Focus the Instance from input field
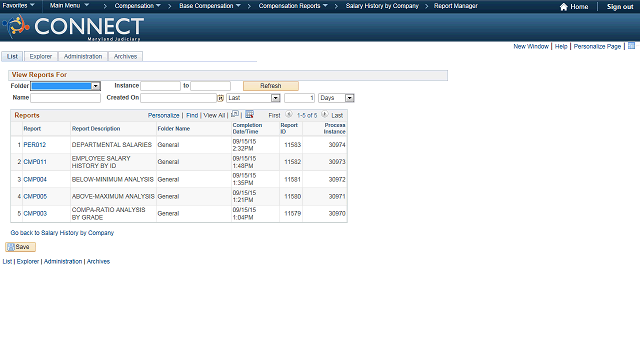This screenshot has height=360, width=640. point(160,86)
